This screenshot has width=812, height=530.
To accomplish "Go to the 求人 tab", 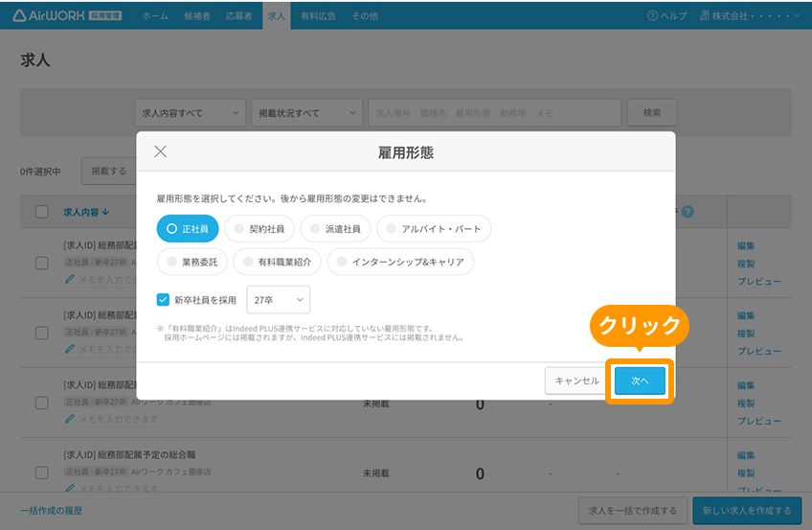I will click(277, 16).
